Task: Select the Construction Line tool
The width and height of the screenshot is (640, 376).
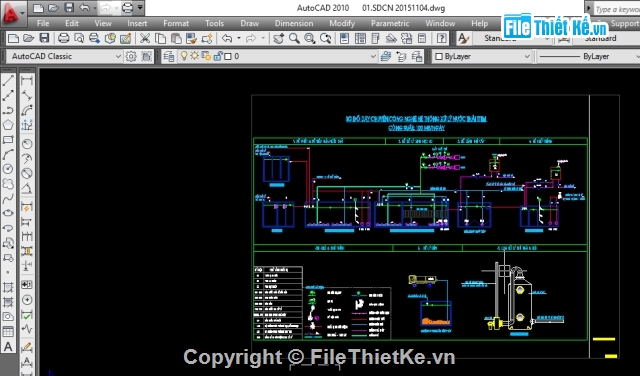Action: coord(8,96)
